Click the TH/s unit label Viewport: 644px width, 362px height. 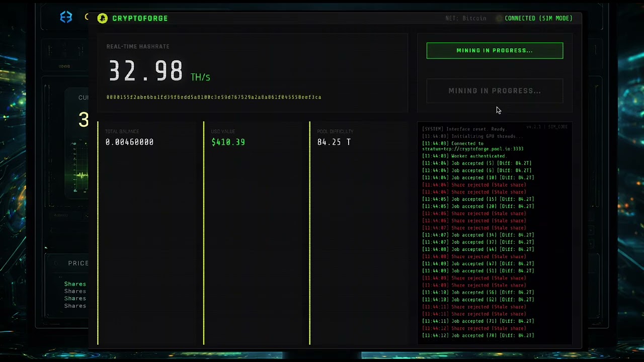pyautogui.click(x=200, y=77)
